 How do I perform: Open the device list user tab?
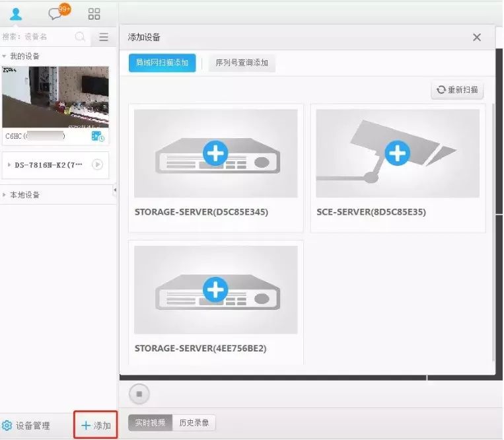click(16, 14)
